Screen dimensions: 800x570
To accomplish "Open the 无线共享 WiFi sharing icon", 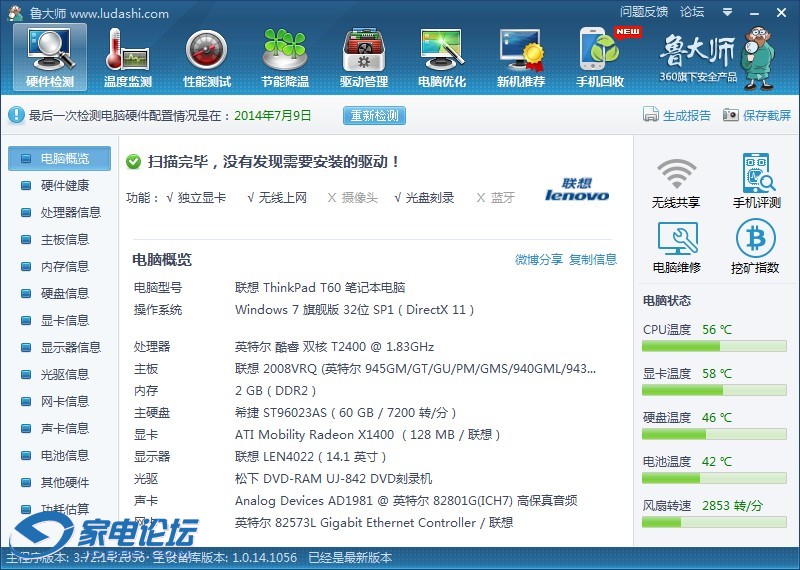I will pyautogui.click(x=676, y=182).
